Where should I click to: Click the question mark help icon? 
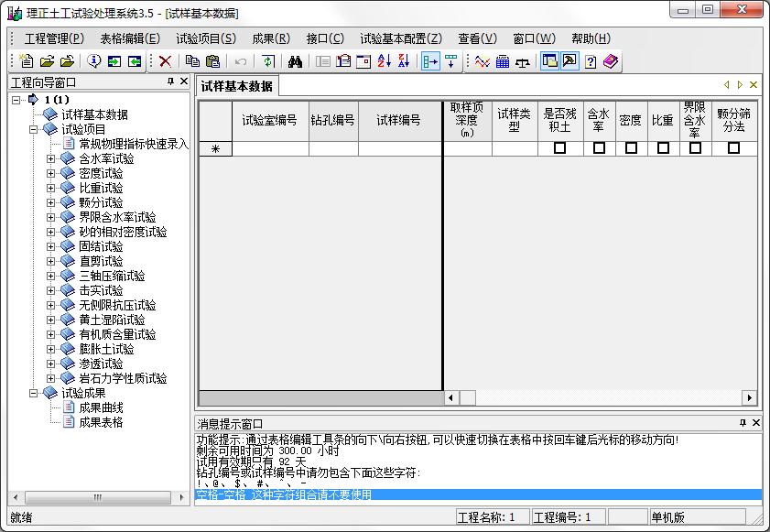(x=591, y=61)
